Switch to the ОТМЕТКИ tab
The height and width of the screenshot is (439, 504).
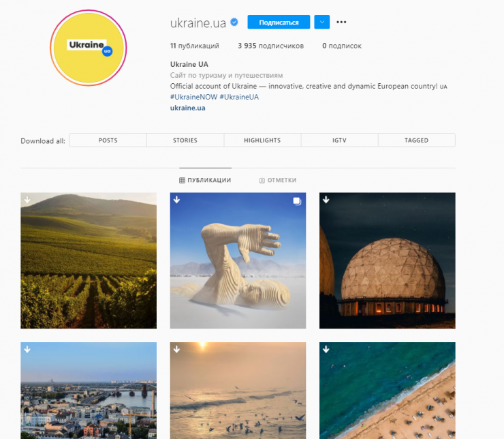click(278, 180)
